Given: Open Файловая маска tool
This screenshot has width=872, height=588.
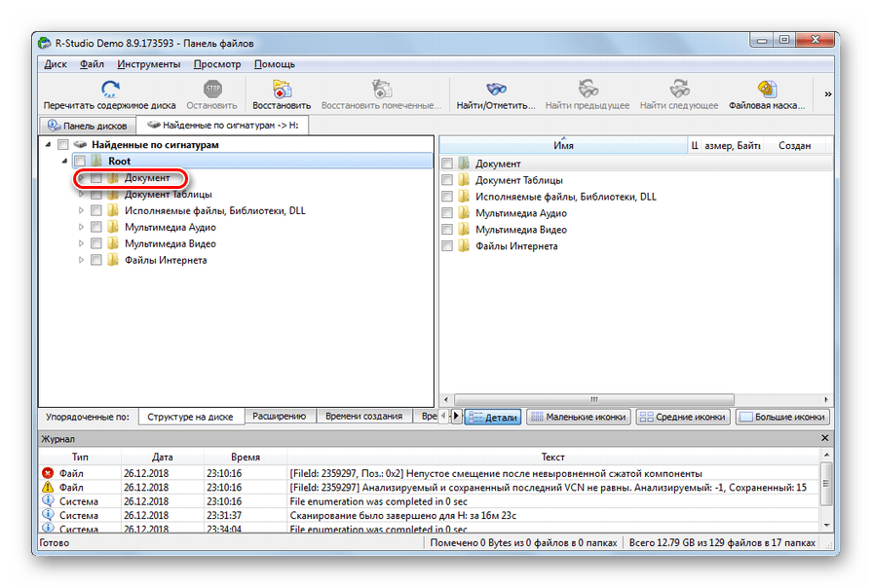Looking at the screenshot, I should (768, 89).
